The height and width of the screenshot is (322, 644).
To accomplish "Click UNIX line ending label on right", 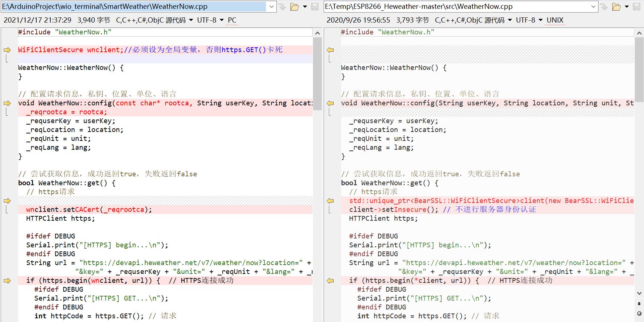I will [x=555, y=20].
